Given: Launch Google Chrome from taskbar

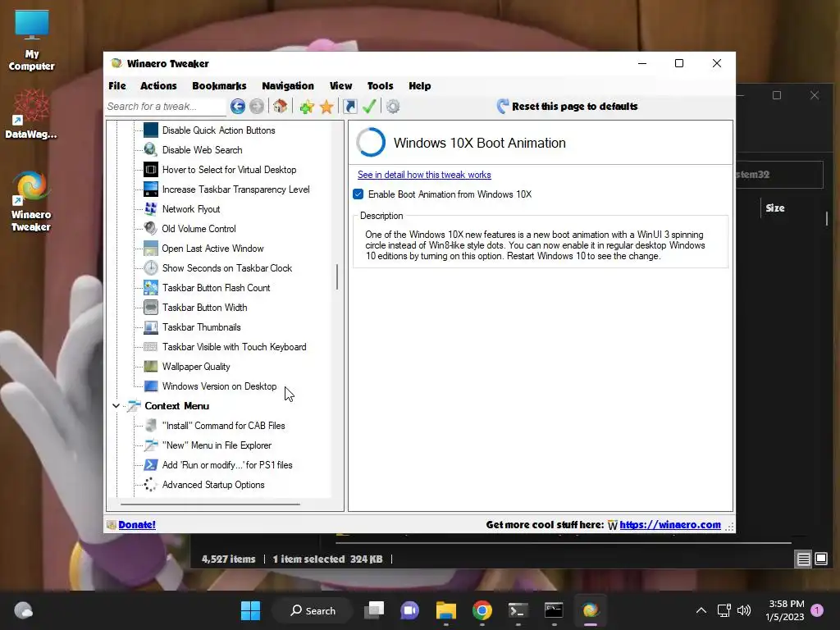Looking at the screenshot, I should [482, 610].
